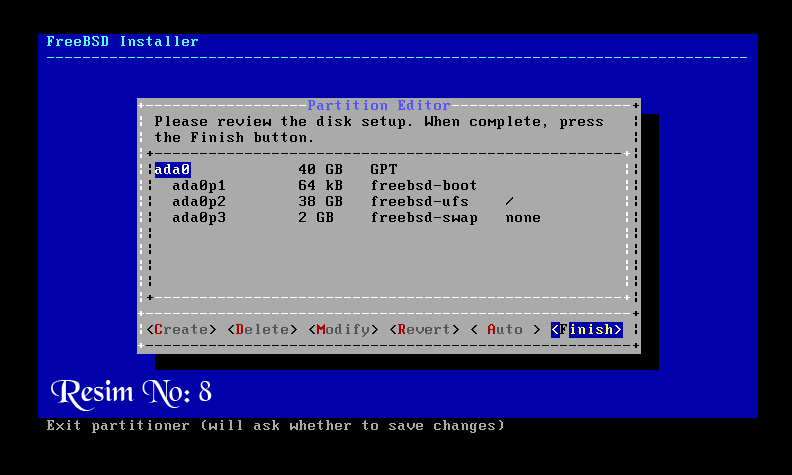Click the freebsd-ufs type label
Image resolution: width=792 pixels, height=475 pixels.
point(419,202)
